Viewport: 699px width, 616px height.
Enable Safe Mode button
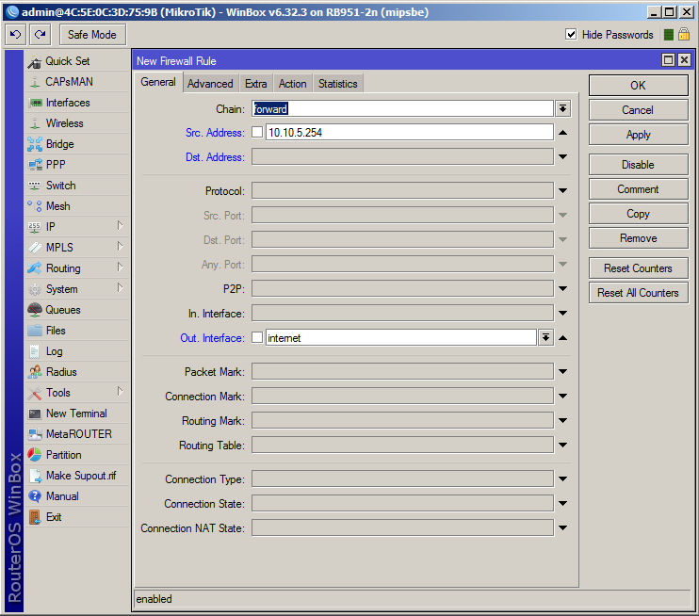92,34
